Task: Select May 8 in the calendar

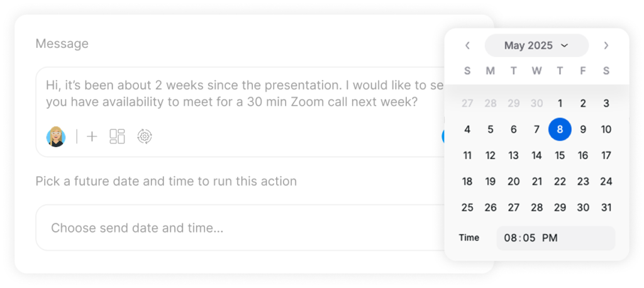Action: coord(560,130)
